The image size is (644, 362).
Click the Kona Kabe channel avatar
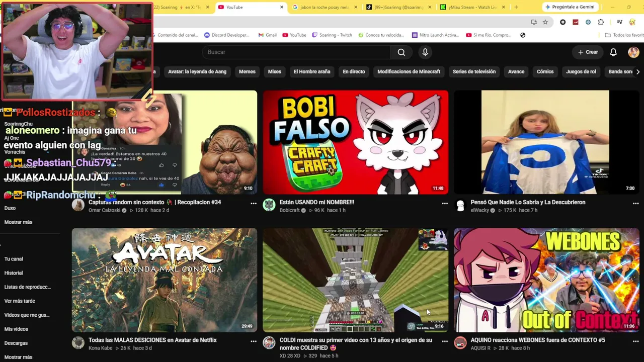pyautogui.click(x=78, y=343)
